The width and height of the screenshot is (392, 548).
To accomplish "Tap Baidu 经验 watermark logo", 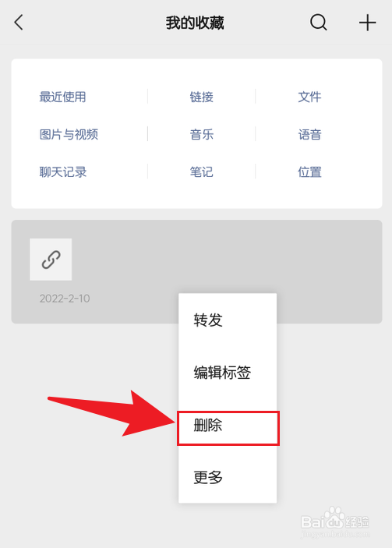I will tap(334, 522).
